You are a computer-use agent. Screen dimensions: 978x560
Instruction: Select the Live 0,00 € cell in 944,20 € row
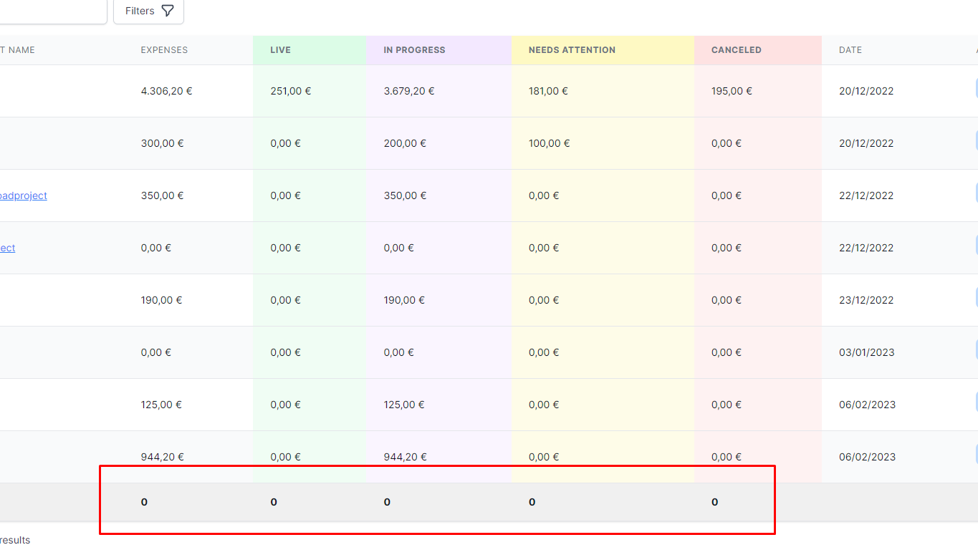[x=285, y=457]
